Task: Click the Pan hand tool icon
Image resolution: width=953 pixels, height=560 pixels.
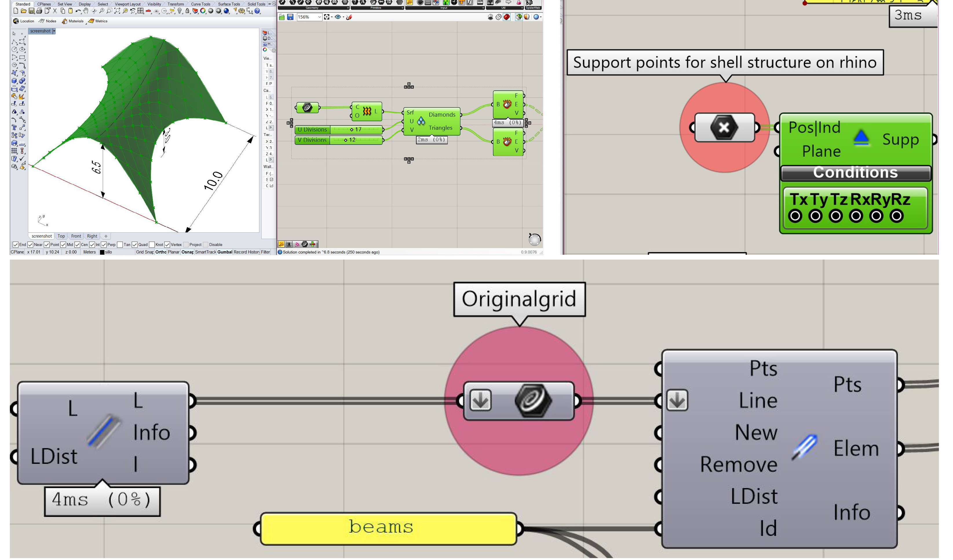Action: point(86,11)
